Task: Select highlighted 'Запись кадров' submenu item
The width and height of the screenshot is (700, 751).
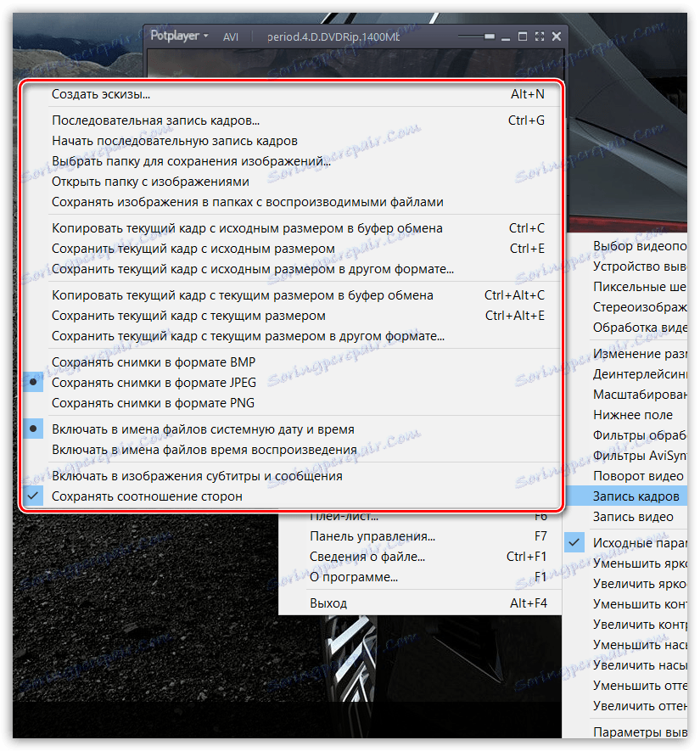Action: coord(626,496)
